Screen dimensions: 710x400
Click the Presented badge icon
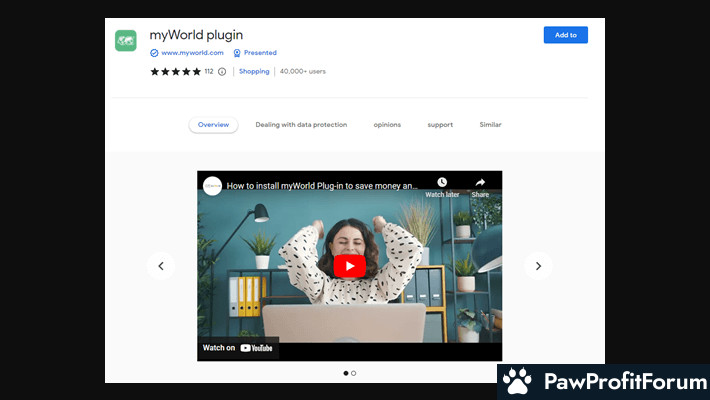[x=237, y=53]
